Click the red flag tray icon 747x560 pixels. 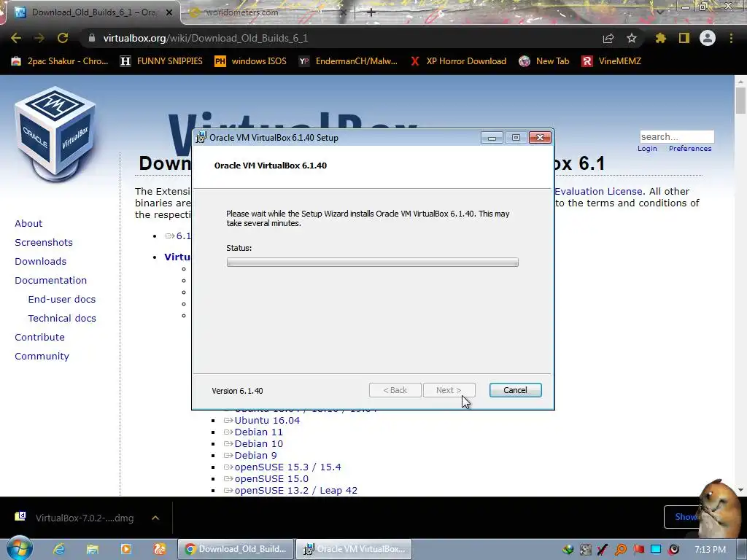(638, 550)
